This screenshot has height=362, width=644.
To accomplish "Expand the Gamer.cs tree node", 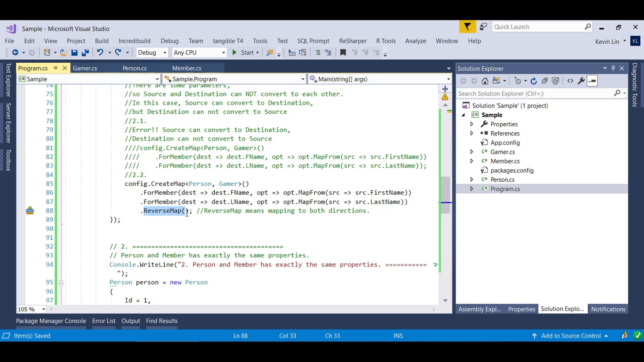I will [x=472, y=152].
